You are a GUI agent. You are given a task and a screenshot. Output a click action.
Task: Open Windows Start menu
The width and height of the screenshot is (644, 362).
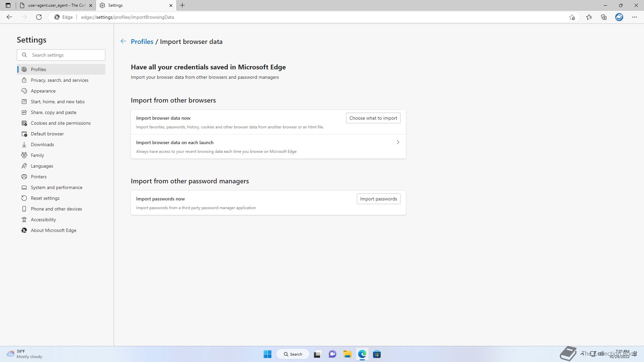(x=267, y=354)
